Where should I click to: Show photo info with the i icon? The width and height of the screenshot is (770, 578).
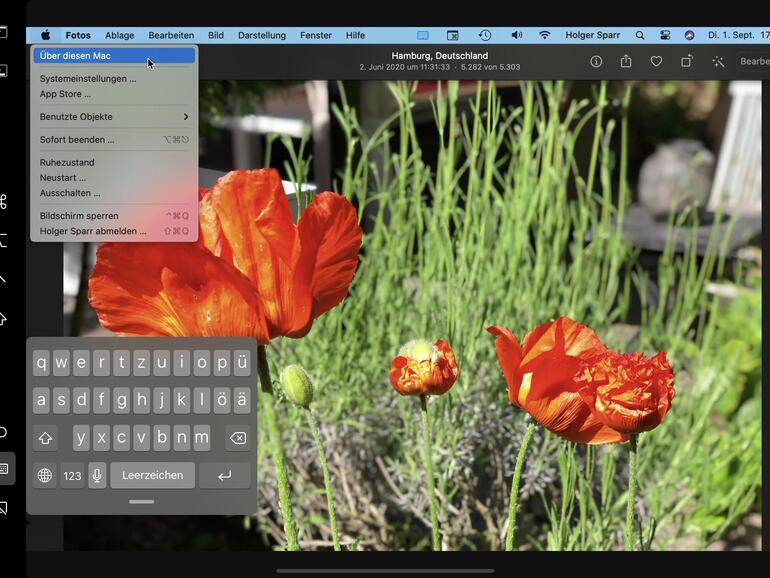pyautogui.click(x=596, y=61)
